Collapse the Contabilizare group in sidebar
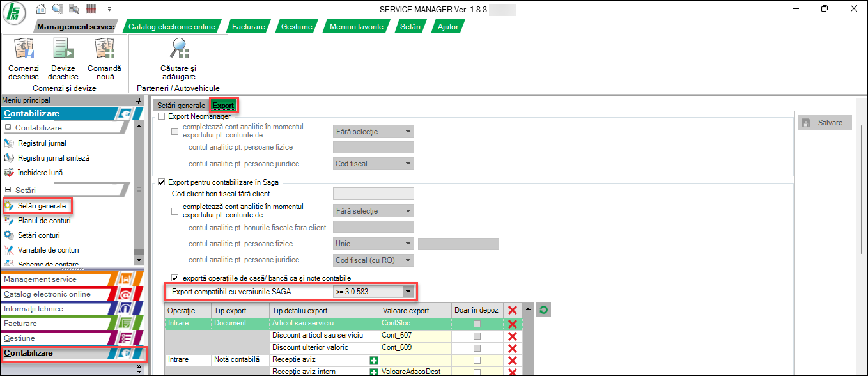 [9, 128]
